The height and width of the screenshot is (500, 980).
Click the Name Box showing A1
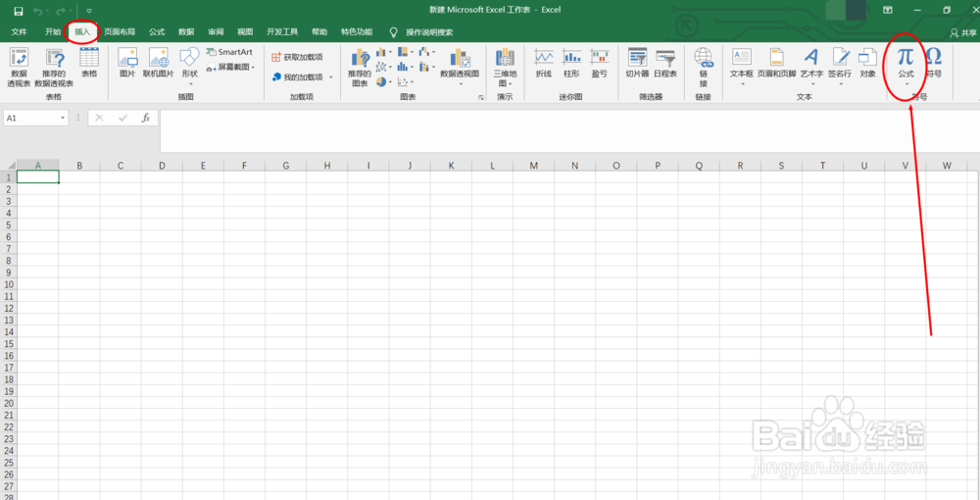click(31, 118)
